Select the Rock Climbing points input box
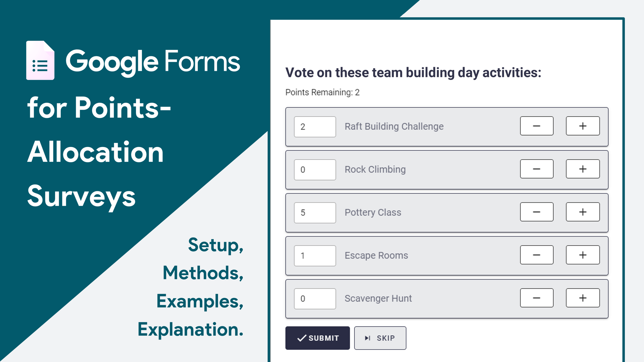 pyautogui.click(x=315, y=170)
